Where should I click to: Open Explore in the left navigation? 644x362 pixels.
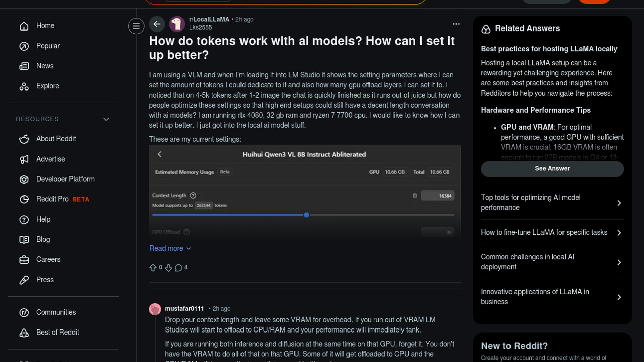pos(47,86)
